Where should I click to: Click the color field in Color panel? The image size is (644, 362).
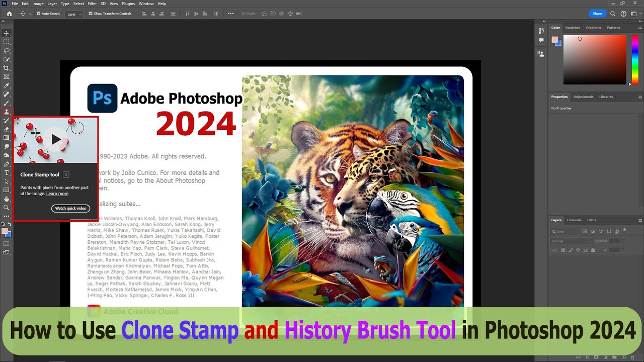pyautogui.click(x=595, y=60)
